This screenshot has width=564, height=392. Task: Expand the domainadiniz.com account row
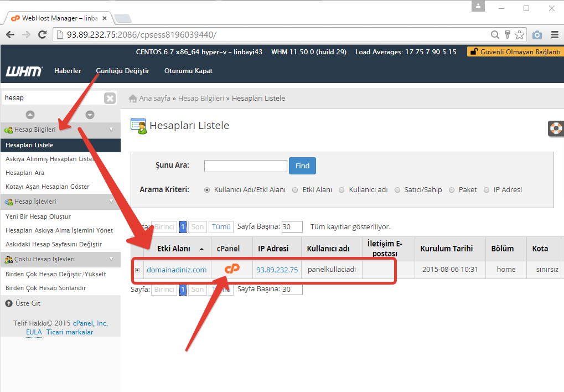click(137, 270)
